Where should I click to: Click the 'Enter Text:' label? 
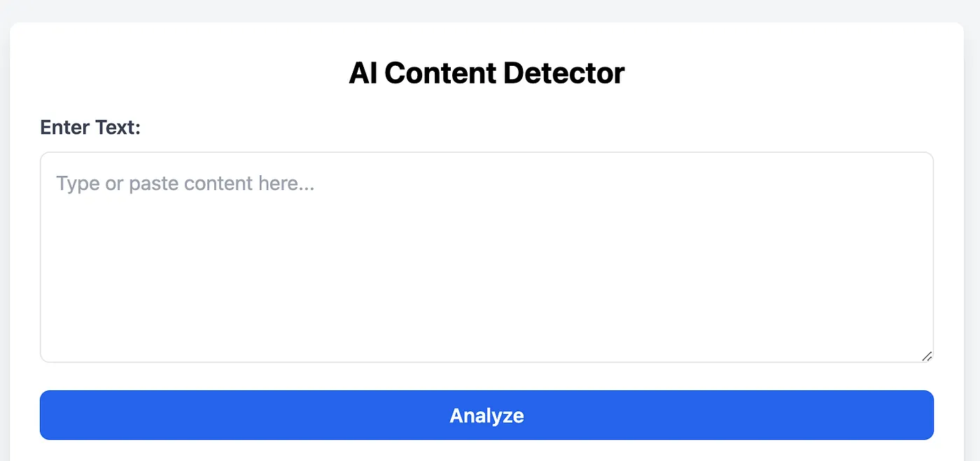click(90, 128)
